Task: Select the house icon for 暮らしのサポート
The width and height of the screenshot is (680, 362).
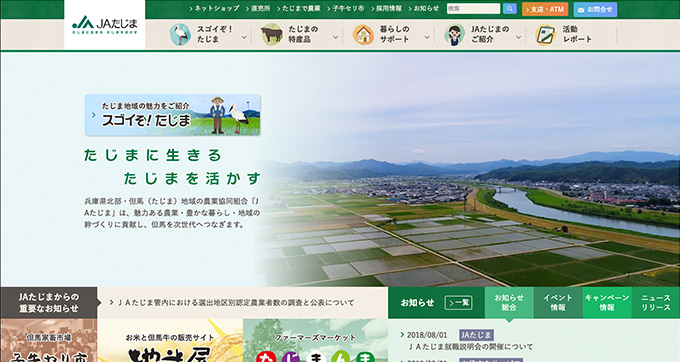Action: 363,34
